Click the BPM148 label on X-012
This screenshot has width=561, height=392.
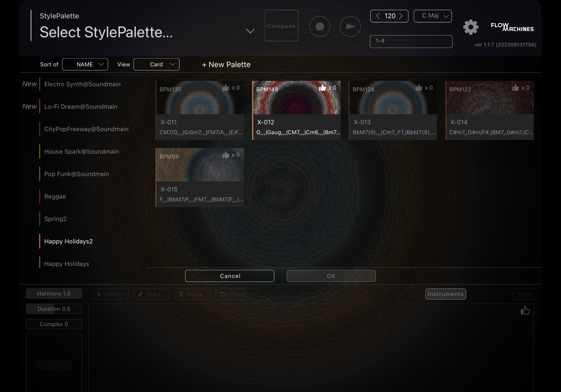click(x=267, y=90)
